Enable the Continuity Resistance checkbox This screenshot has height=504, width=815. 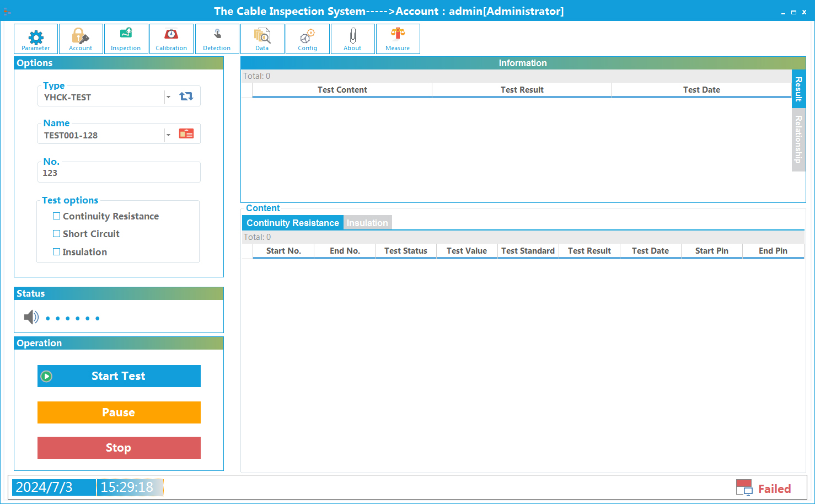tap(56, 216)
